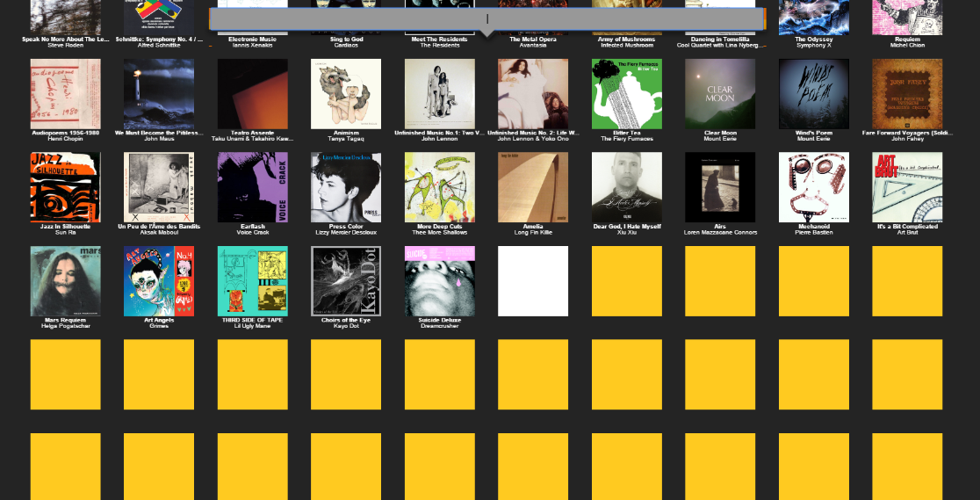
Task: Open Unfinished Music No. 2 album cover
Action: (533, 94)
